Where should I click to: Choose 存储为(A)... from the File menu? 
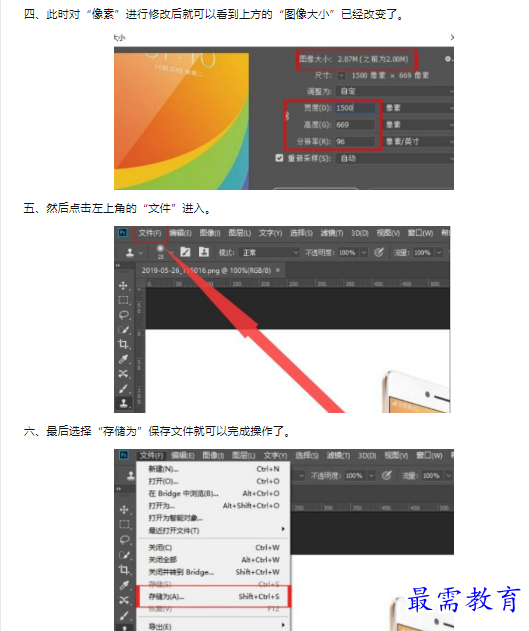coord(214,596)
